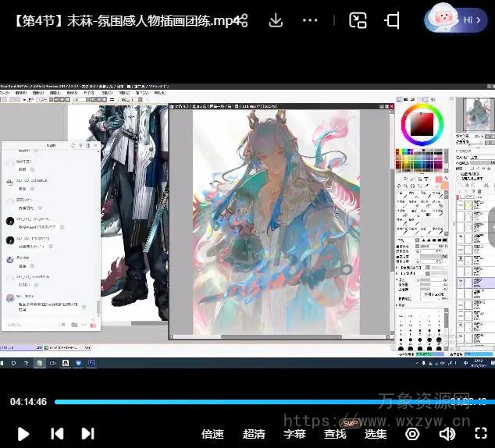Image resolution: width=495 pixels, height=448 pixels.
Task: Download the video with the download icon
Action: pyautogui.click(x=276, y=21)
